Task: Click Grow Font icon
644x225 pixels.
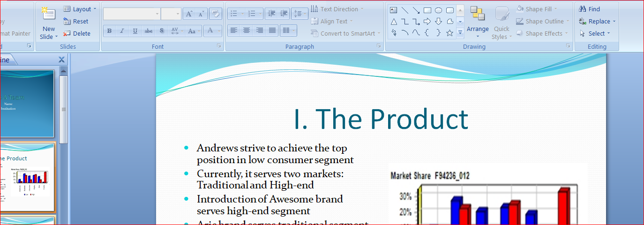Action: click(189, 14)
